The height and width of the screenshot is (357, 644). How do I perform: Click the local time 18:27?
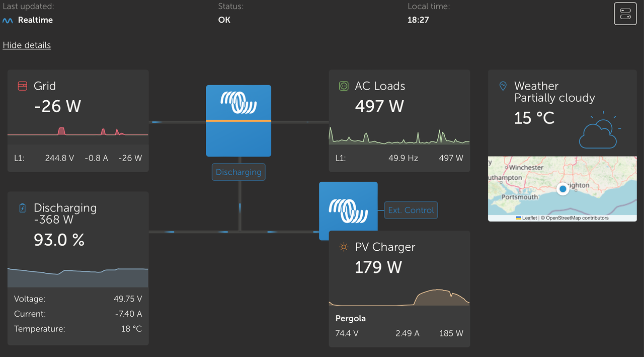(x=418, y=20)
